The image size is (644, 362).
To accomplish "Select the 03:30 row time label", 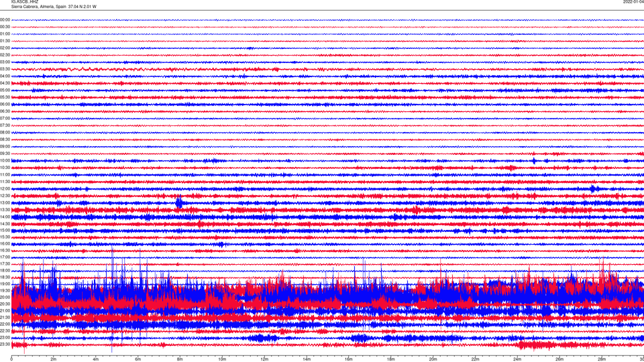I will click(5, 69).
